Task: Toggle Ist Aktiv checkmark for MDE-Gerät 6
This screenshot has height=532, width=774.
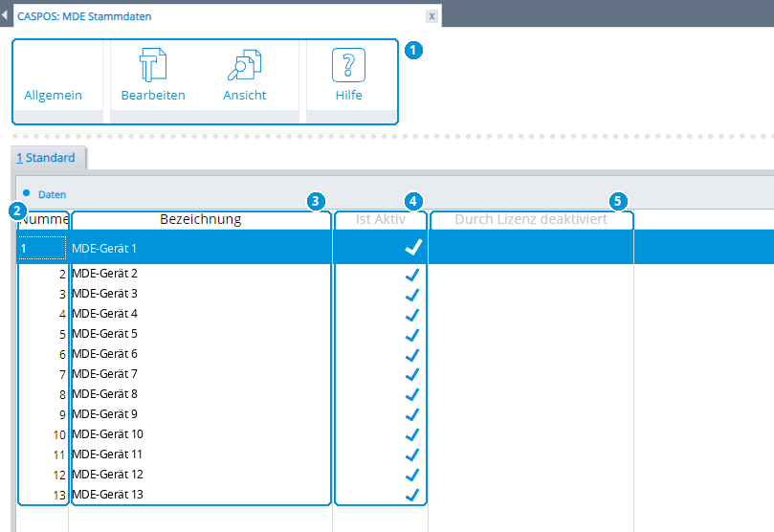Action: (412, 355)
